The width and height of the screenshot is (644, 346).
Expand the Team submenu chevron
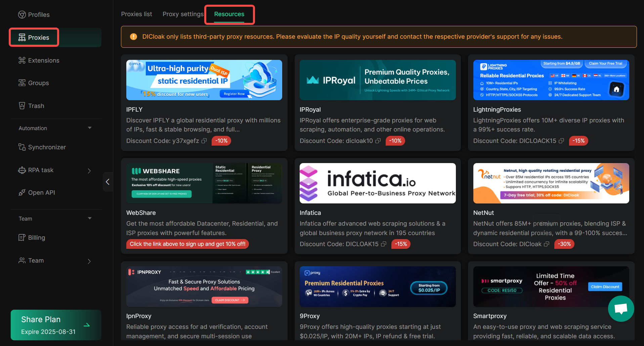89,261
